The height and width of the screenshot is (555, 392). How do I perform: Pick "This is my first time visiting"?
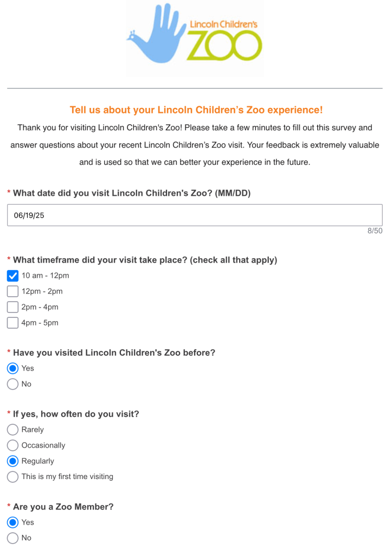click(13, 477)
